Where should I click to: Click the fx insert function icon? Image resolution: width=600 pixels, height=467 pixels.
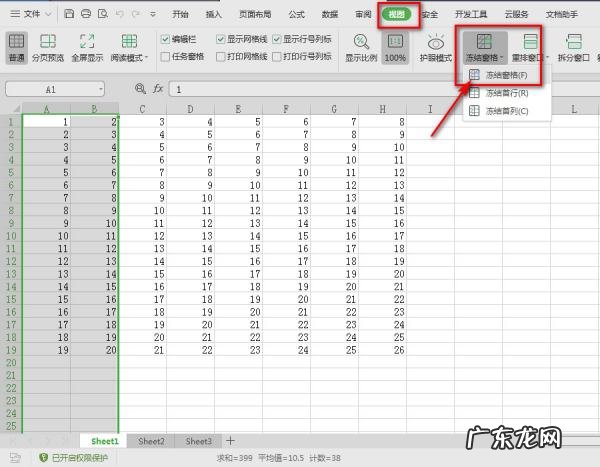(x=158, y=89)
